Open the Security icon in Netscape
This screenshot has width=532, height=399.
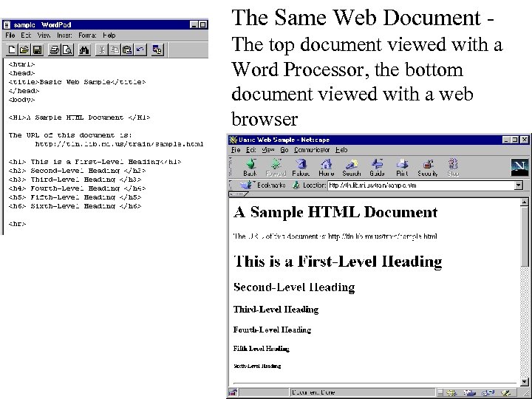point(428,168)
